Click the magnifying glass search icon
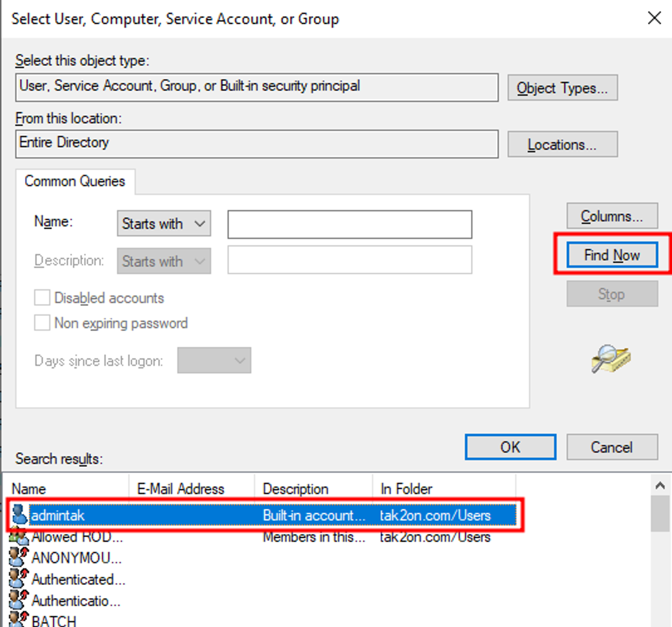Viewport: 672px width, 627px height. click(x=611, y=359)
